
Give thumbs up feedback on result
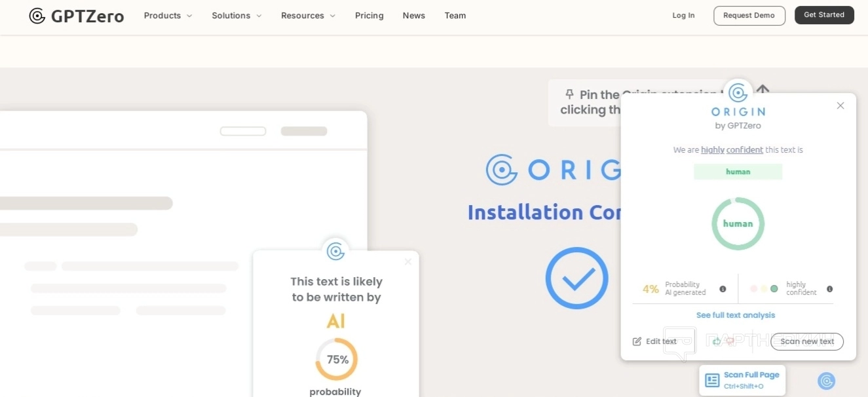point(717,341)
